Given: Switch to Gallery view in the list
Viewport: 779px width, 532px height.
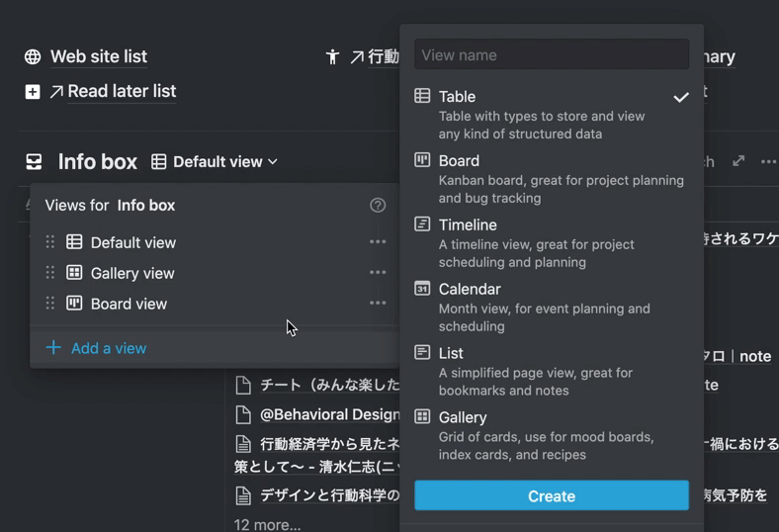Looking at the screenshot, I should (131, 273).
